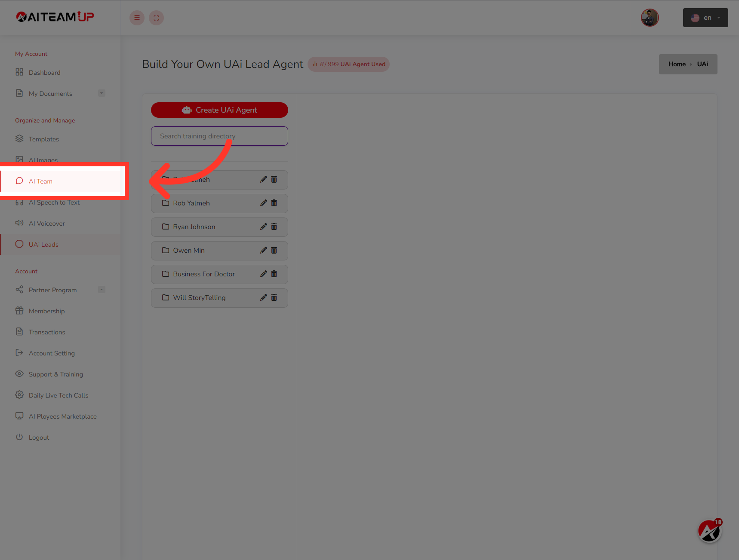
Task: Click the UAi breadcrumb link
Action: (x=702, y=64)
